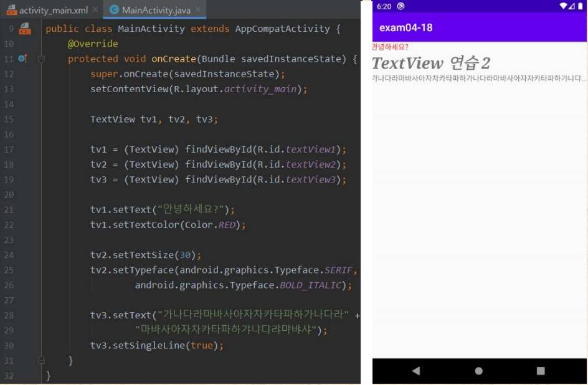Click the "안녕하세요?" string literal in code
Viewport: 588px width, 385px height.
click(x=191, y=209)
